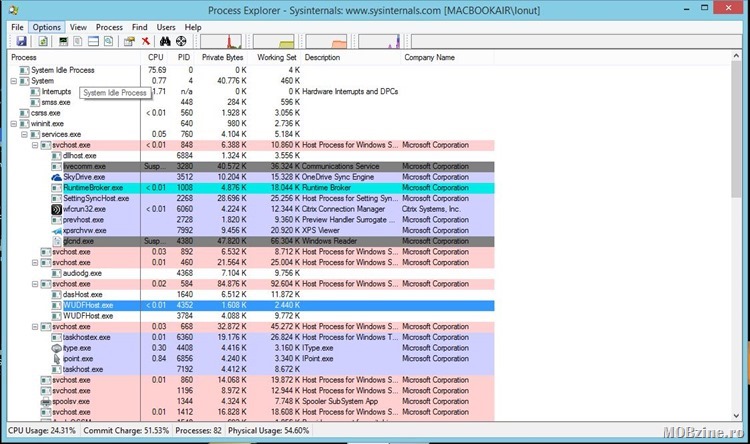Select the prevhost.exe process row

(251, 220)
